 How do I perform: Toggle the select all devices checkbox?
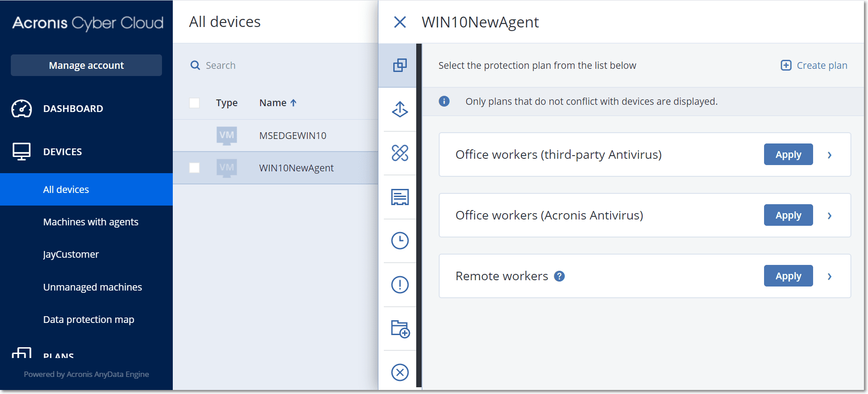194,103
